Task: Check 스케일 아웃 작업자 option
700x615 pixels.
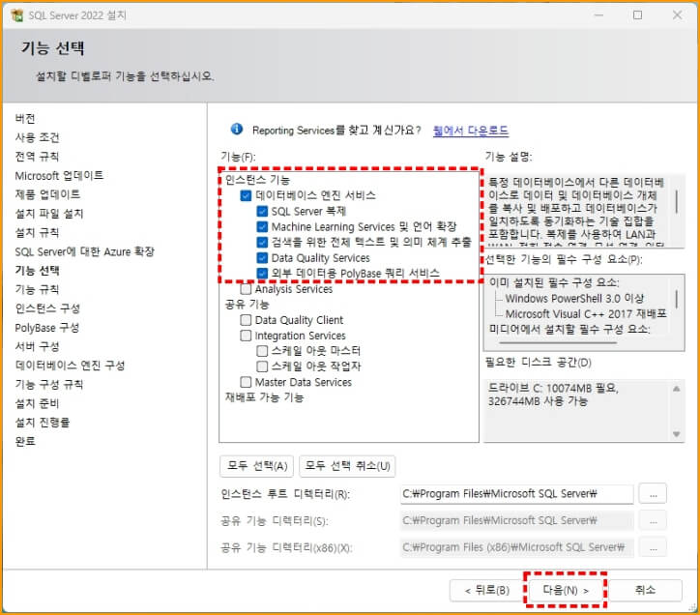Action: (262, 366)
